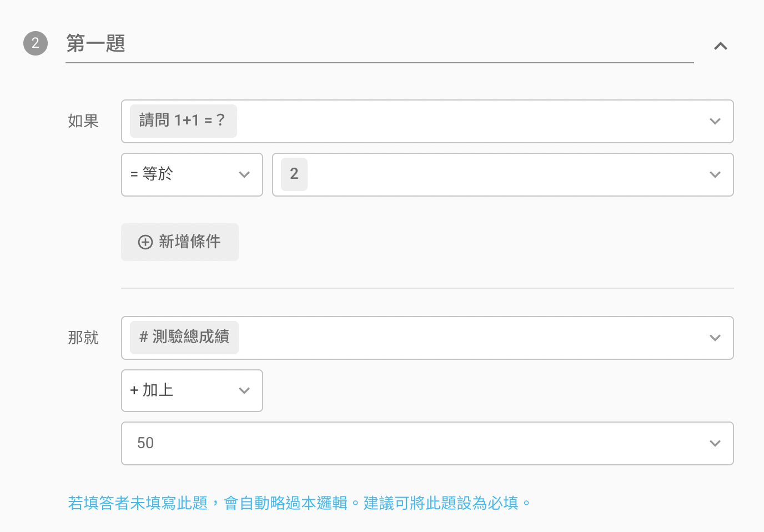
Task: Open the = 等於 operator dropdown
Action: tap(192, 174)
